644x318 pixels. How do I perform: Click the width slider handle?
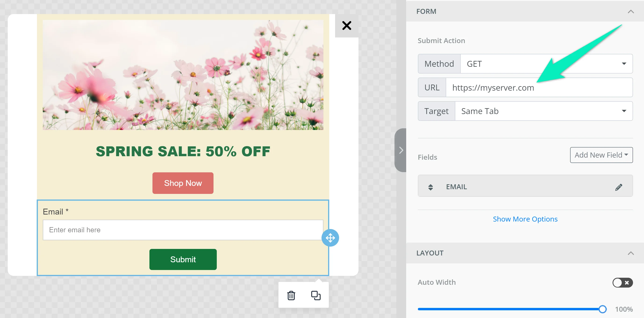[x=603, y=309]
